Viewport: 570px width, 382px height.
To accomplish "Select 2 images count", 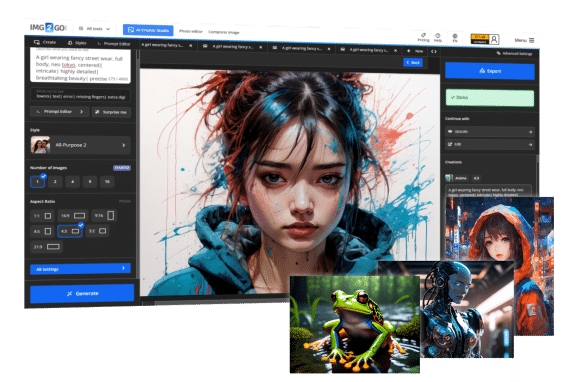I will click(55, 181).
